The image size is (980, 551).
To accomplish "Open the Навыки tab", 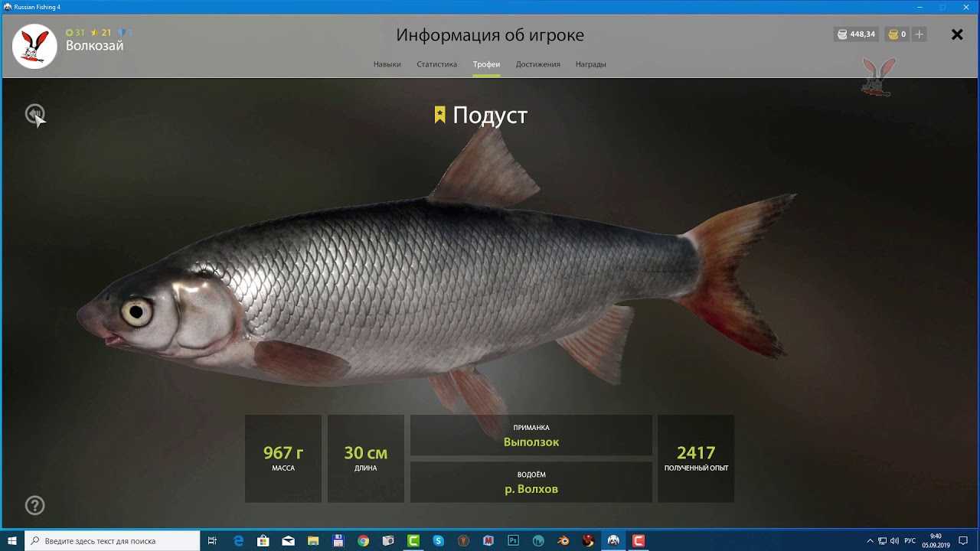I will [x=387, y=64].
